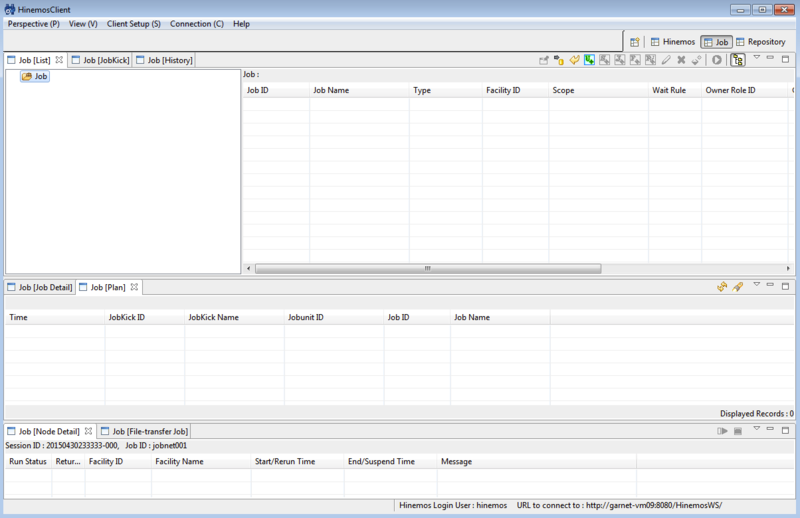Click the Open Perspective icon
Screen dimensions: 800x518
click(x=634, y=42)
